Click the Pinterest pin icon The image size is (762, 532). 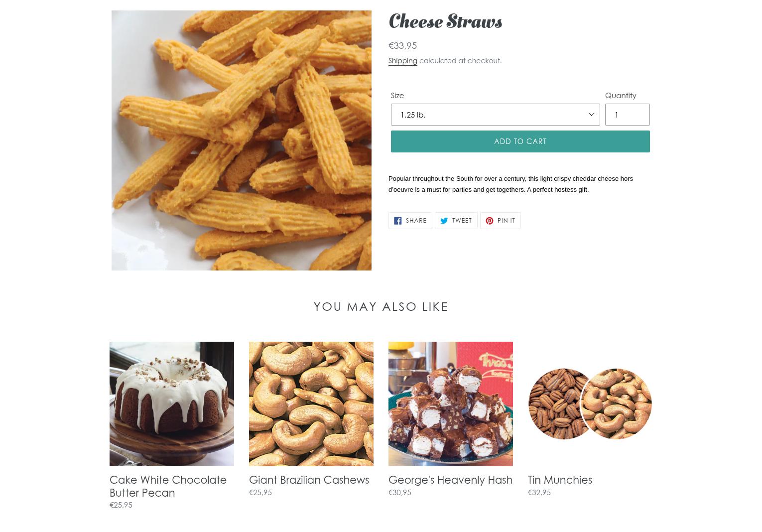(x=489, y=221)
